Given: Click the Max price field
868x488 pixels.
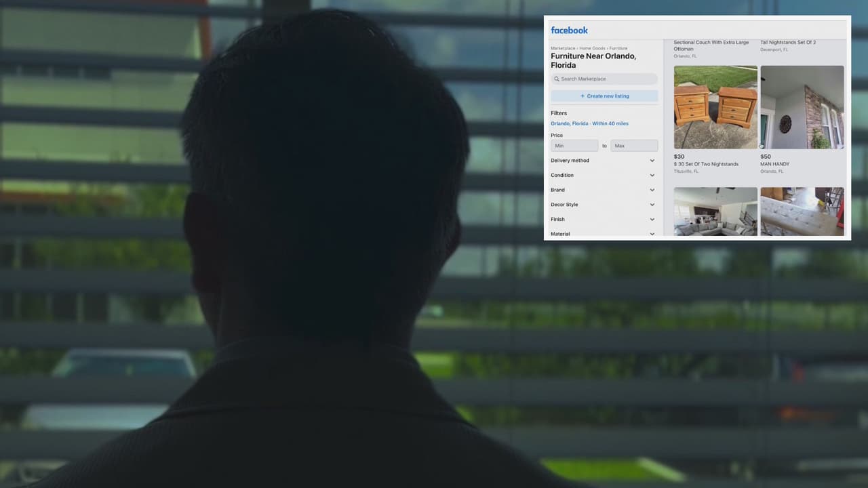Looking at the screenshot, I should tap(633, 146).
